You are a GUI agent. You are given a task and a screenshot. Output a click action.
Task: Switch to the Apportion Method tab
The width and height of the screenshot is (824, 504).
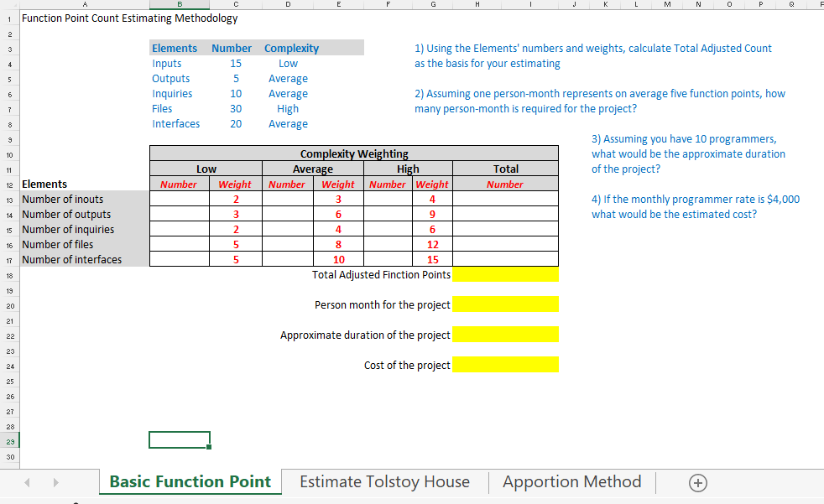pyautogui.click(x=571, y=482)
